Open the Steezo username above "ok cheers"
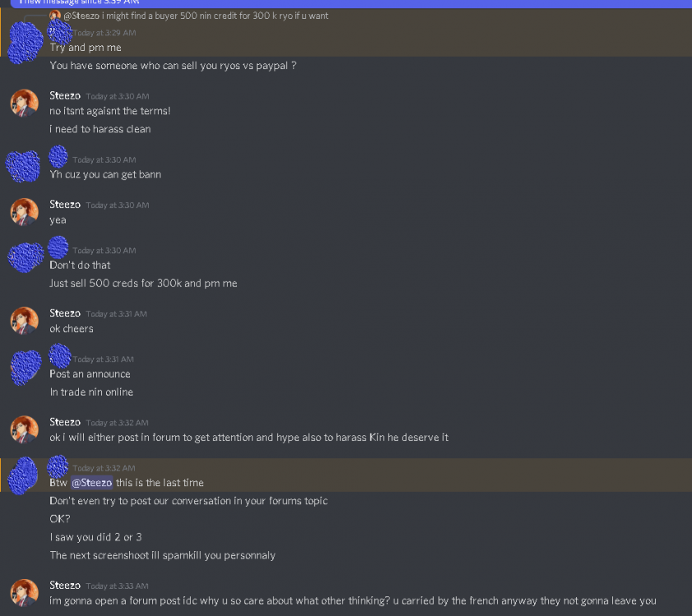Image resolution: width=692 pixels, height=616 pixels. tap(65, 313)
